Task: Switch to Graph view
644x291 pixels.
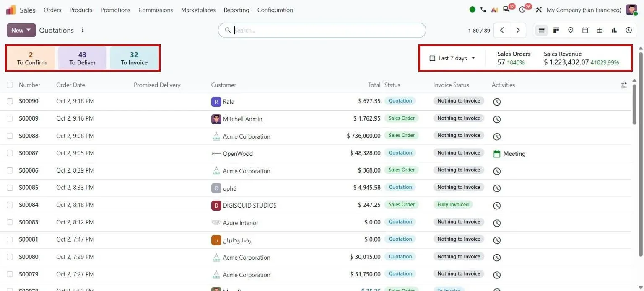Action: (x=614, y=30)
